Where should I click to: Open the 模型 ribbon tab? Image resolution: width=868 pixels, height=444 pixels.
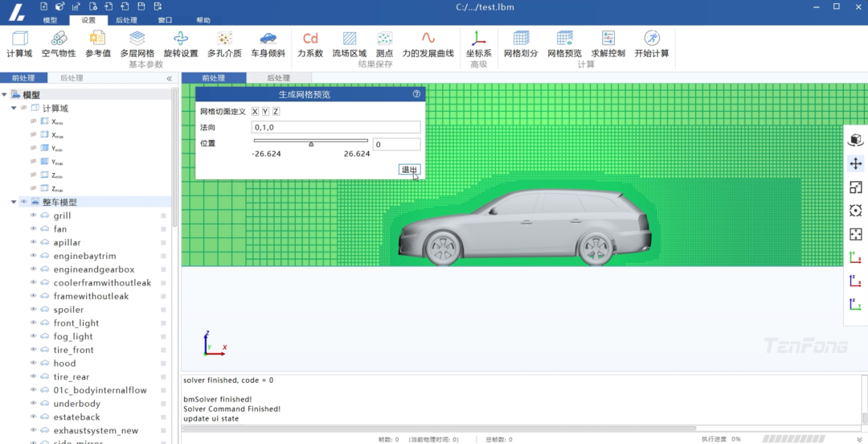[x=50, y=20]
